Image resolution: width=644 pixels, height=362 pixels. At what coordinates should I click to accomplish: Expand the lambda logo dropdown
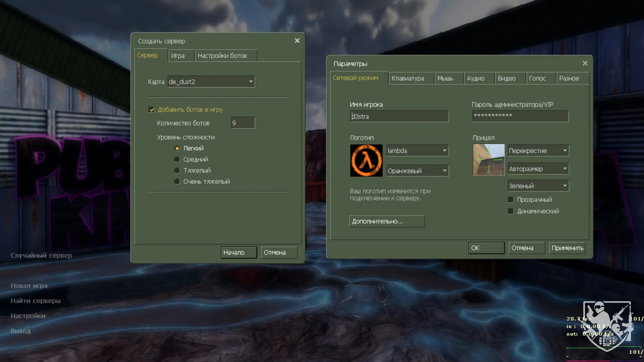(417, 151)
